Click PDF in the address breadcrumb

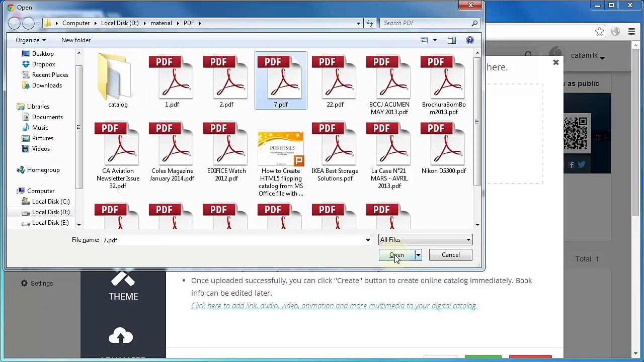pyautogui.click(x=189, y=23)
